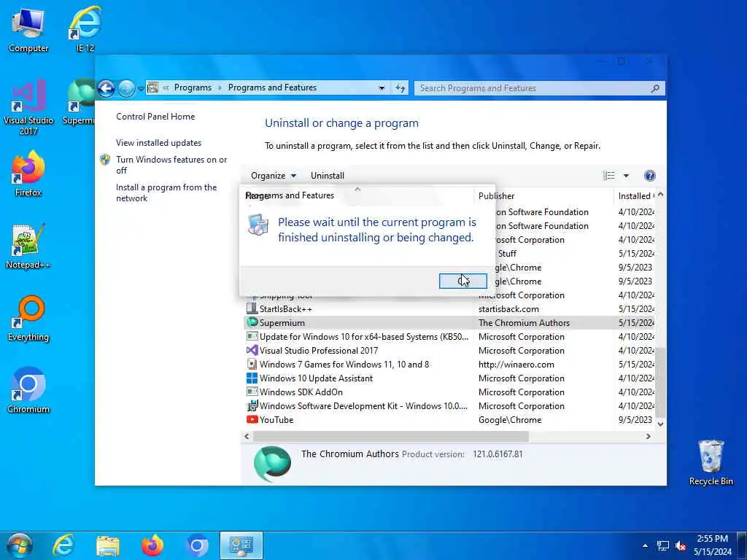
Task: Click the http://winaero.com publisher cell
Action: click(516, 365)
